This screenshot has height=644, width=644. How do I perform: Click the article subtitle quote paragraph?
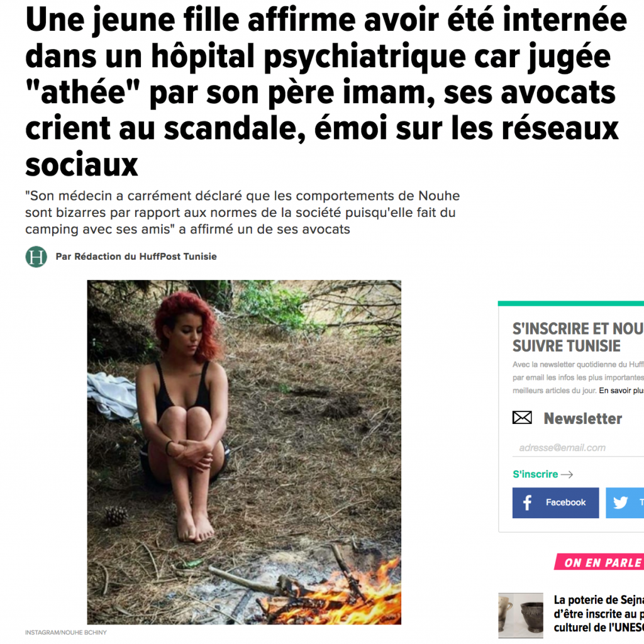[x=242, y=213]
